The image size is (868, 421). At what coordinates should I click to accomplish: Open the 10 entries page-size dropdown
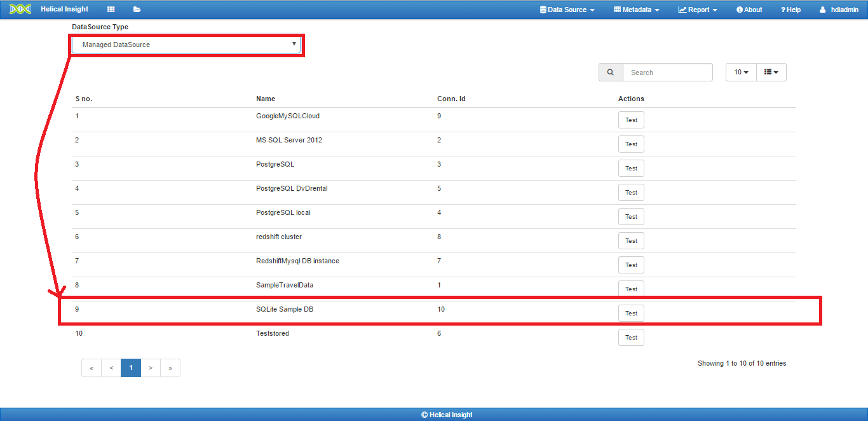(x=741, y=72)
